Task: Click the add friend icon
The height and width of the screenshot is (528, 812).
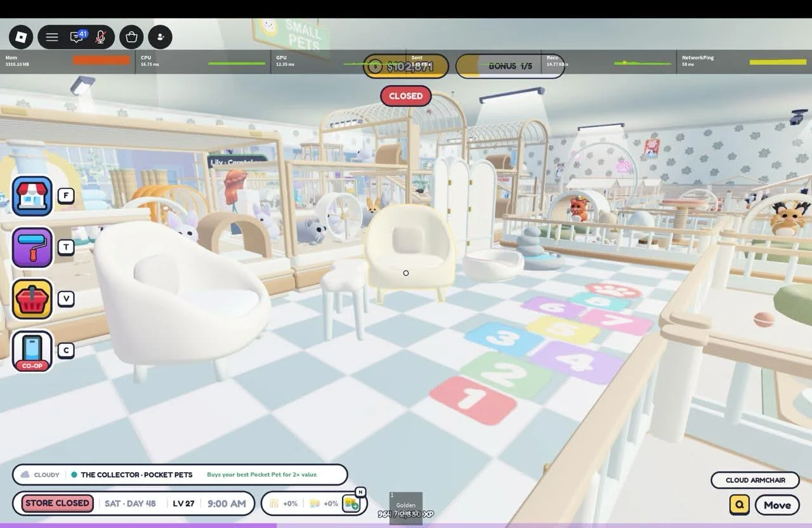Action: [160, 37]
